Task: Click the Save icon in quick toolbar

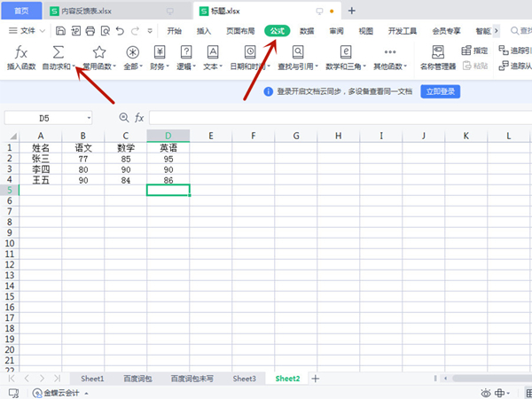Action: point(60,31)
